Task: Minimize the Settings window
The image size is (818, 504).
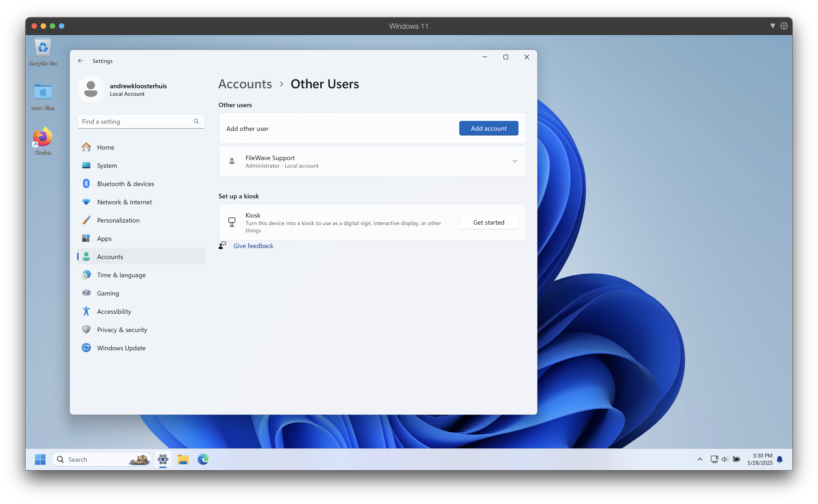Action: tap(485, 57)
